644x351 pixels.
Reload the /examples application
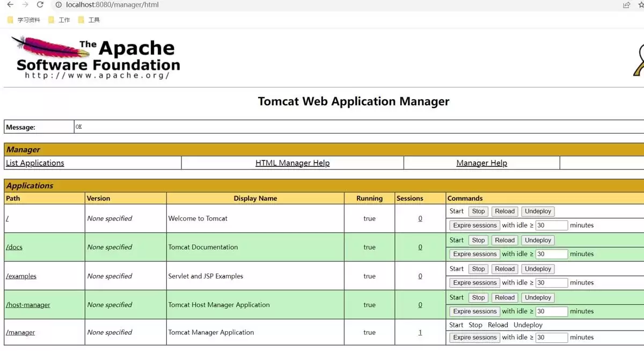(x=504, y=269)
